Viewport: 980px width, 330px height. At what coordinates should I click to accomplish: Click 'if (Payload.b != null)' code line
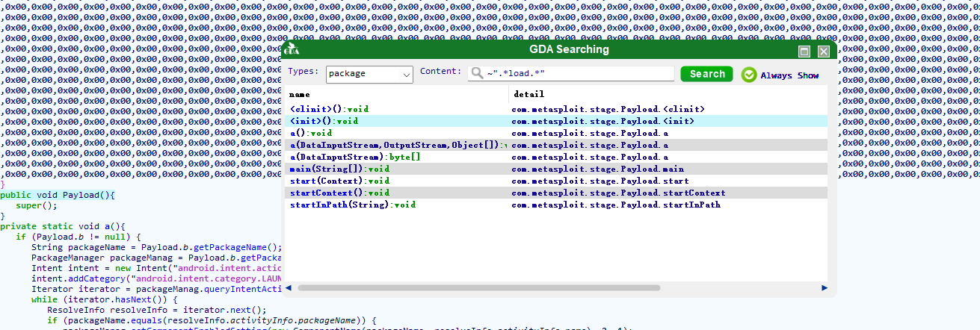click(78, 237)
